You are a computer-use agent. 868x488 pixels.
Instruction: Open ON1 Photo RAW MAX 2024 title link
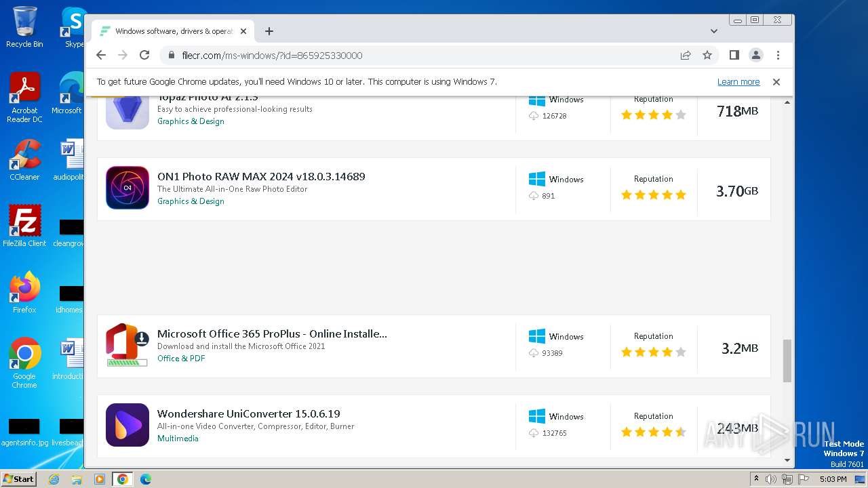(x=261, y=176)
